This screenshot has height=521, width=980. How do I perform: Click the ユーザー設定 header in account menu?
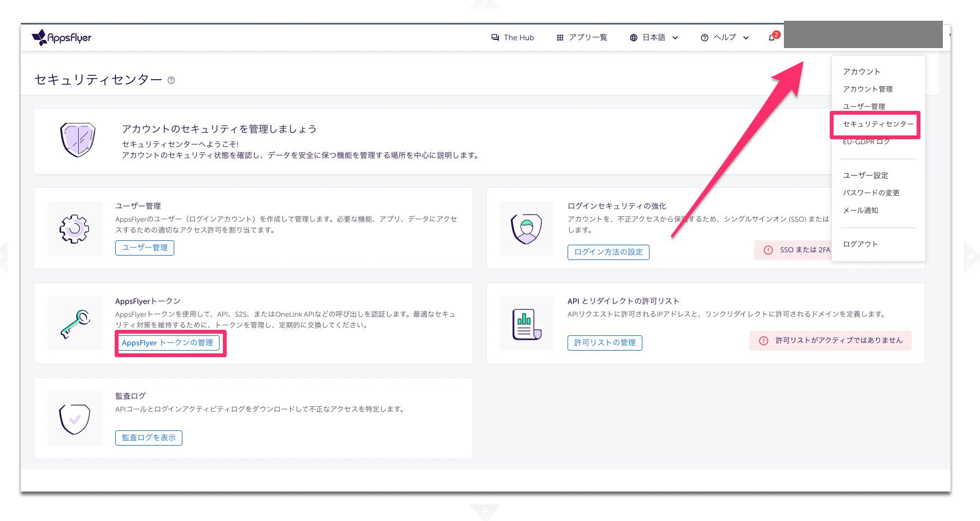865,175
